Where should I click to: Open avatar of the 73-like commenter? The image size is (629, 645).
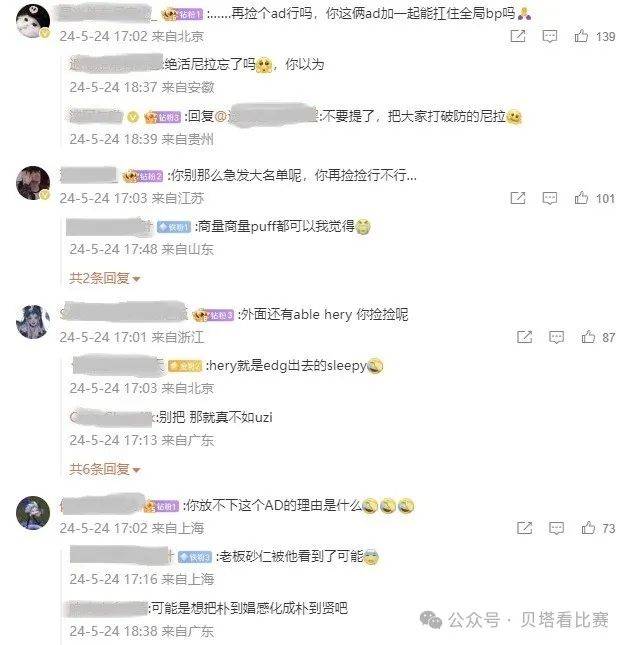pos(33,513)
